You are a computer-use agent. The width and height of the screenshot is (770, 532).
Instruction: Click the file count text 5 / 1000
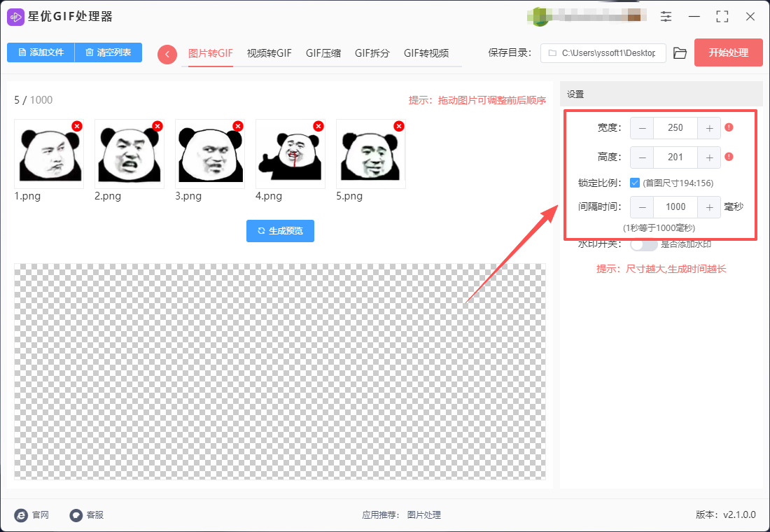34,100
